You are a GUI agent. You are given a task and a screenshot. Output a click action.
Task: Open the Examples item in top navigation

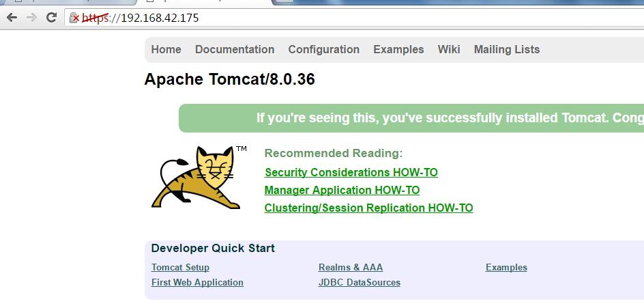398,49
